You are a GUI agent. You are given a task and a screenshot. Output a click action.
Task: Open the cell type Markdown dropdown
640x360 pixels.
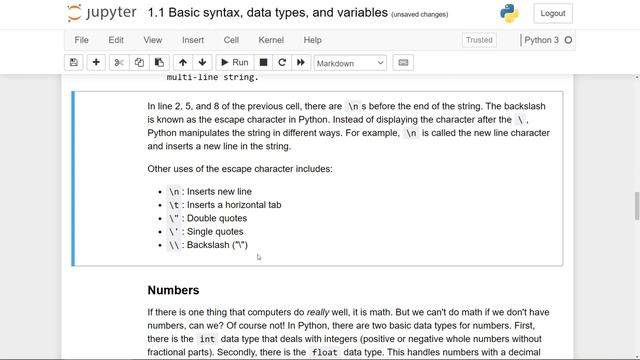pos(350,63)
